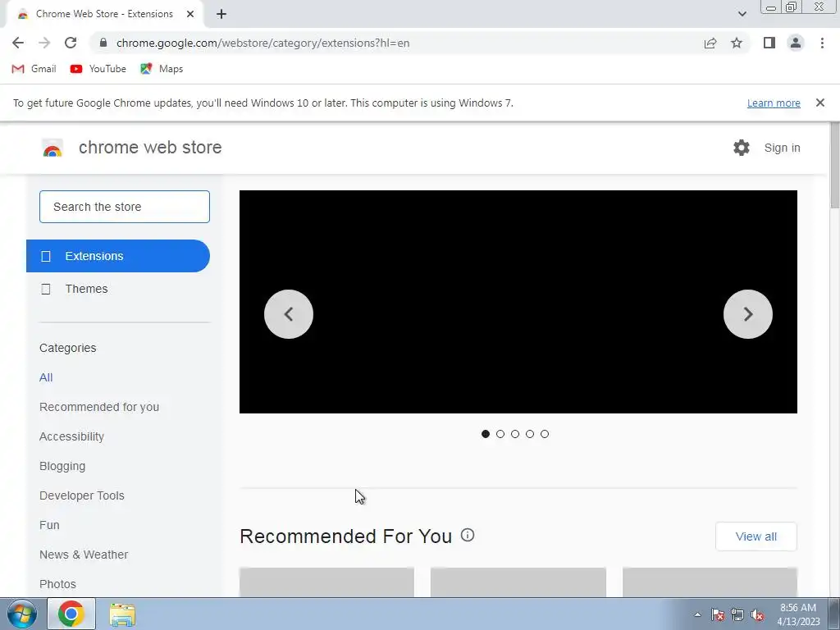Show hidden system tray icons
The height and width of the screenshot is (630, 840).
point(697,614)
